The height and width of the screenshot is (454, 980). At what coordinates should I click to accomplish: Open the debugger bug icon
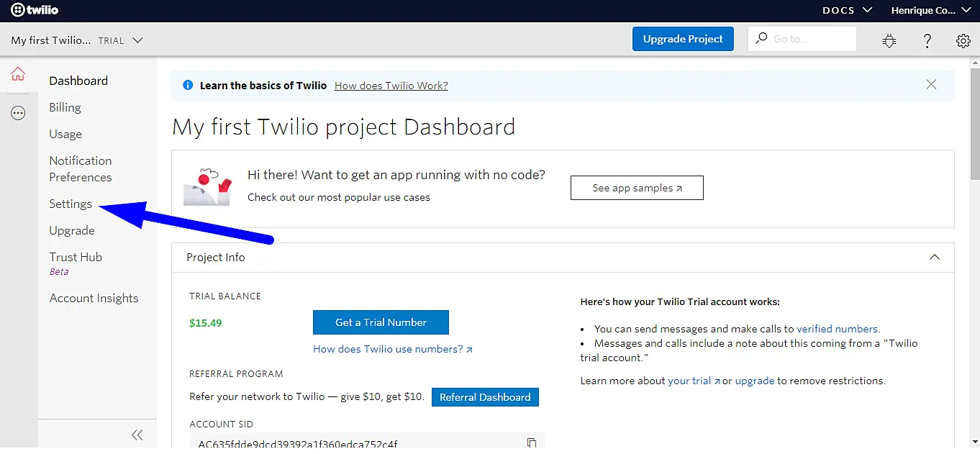click(889, 40)
